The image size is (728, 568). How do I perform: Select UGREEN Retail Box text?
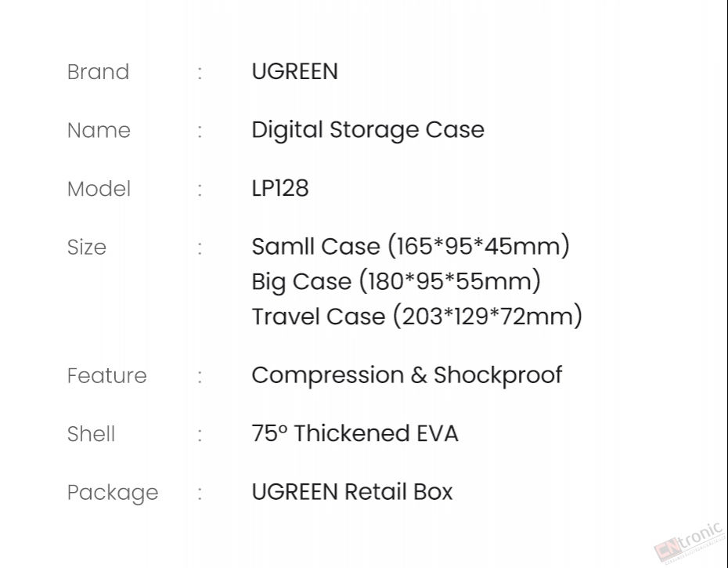[x=352, y=492]
